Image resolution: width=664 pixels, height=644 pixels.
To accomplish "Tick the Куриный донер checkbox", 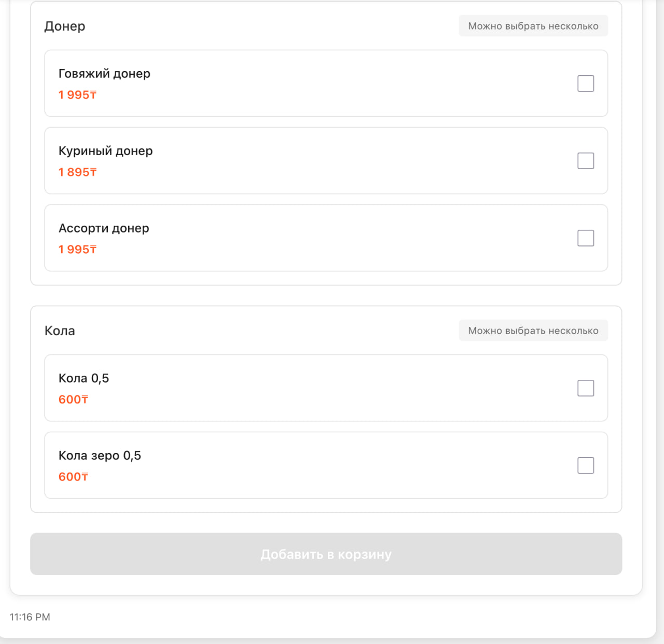I will (x=585, y=161).
